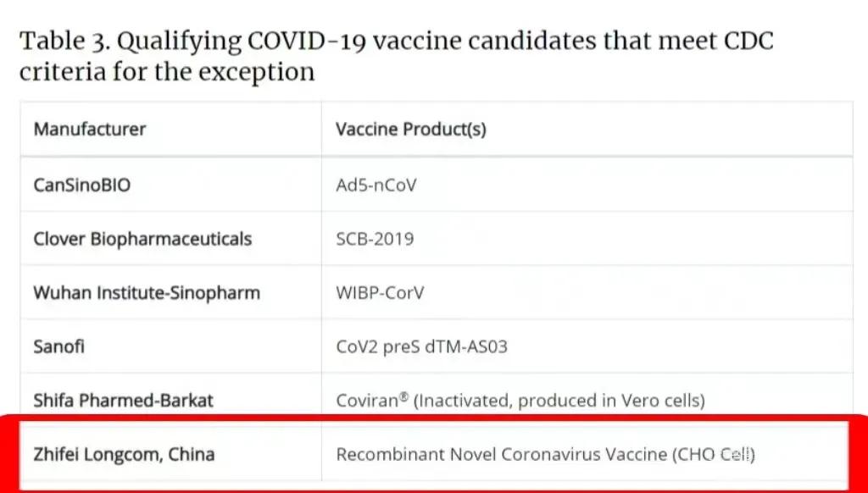The width and height of the screenshot is (868, 493).
Task: Click the "Vaccine Product(s)" column header
Action: pyautogui.click(x=410, y=130)
